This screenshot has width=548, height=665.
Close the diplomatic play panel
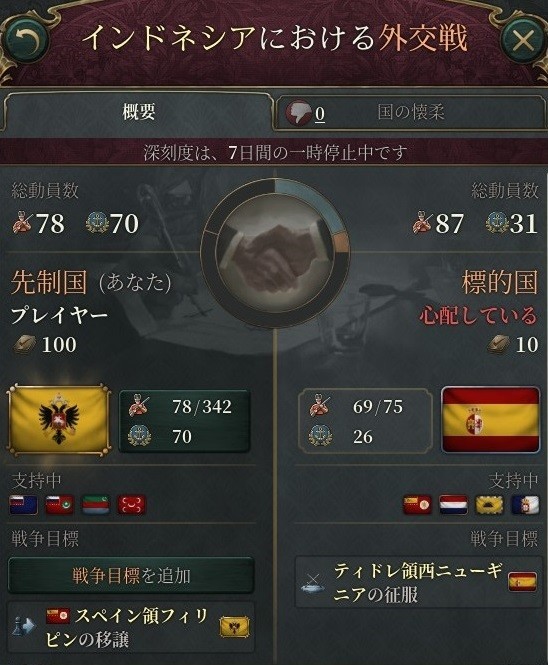coord(523,41)
